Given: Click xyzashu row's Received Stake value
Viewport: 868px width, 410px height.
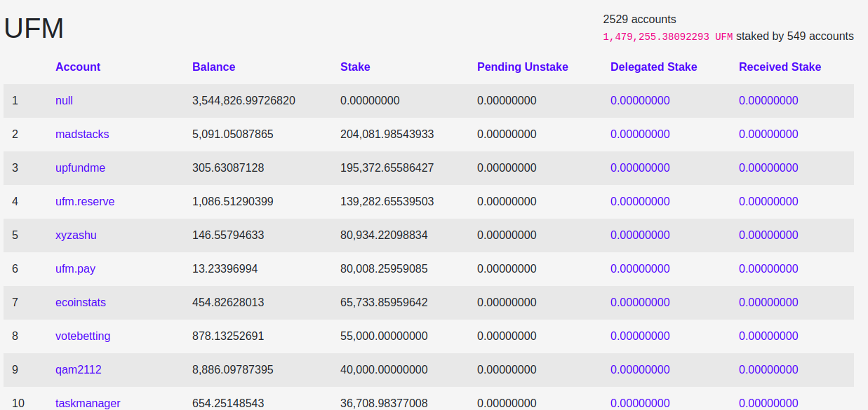Looking at the screenshot, I should click(768, 235).
